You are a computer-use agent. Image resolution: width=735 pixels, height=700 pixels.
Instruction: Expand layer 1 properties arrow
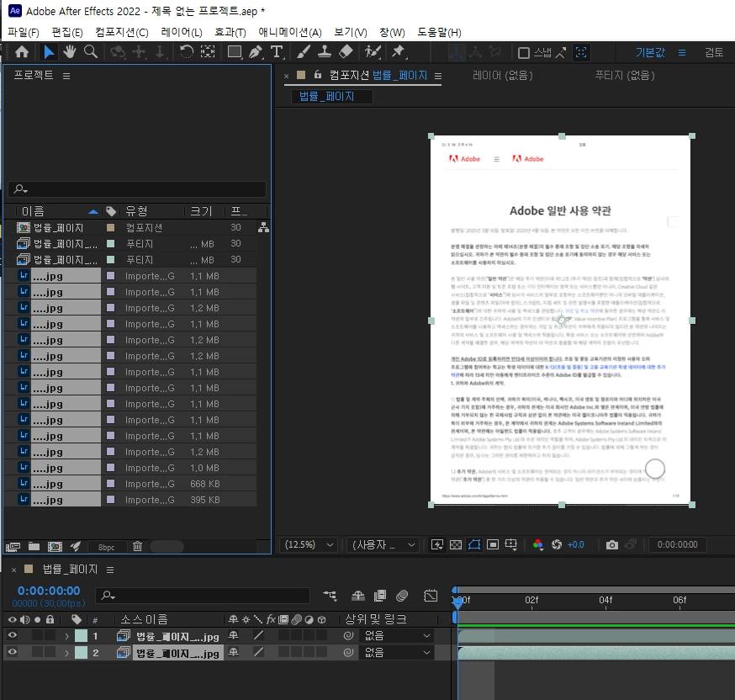tap(66, 636)
